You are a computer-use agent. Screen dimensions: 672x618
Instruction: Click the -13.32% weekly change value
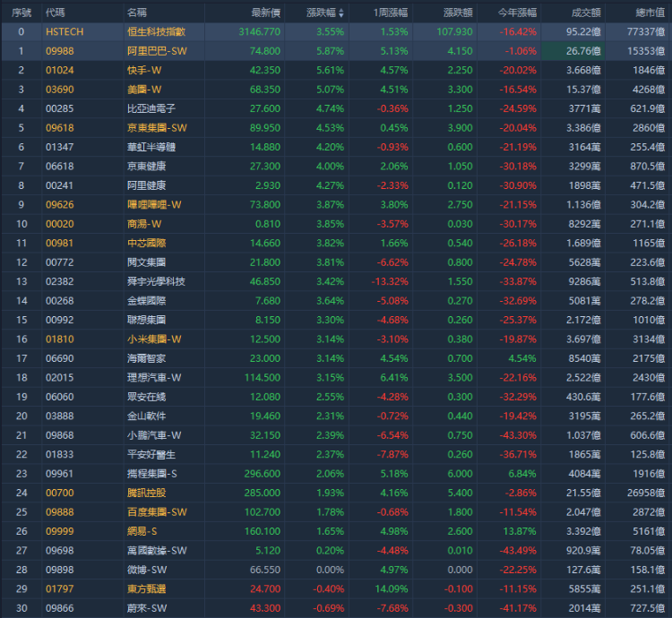pyautogui.click(x=390, y=281)
